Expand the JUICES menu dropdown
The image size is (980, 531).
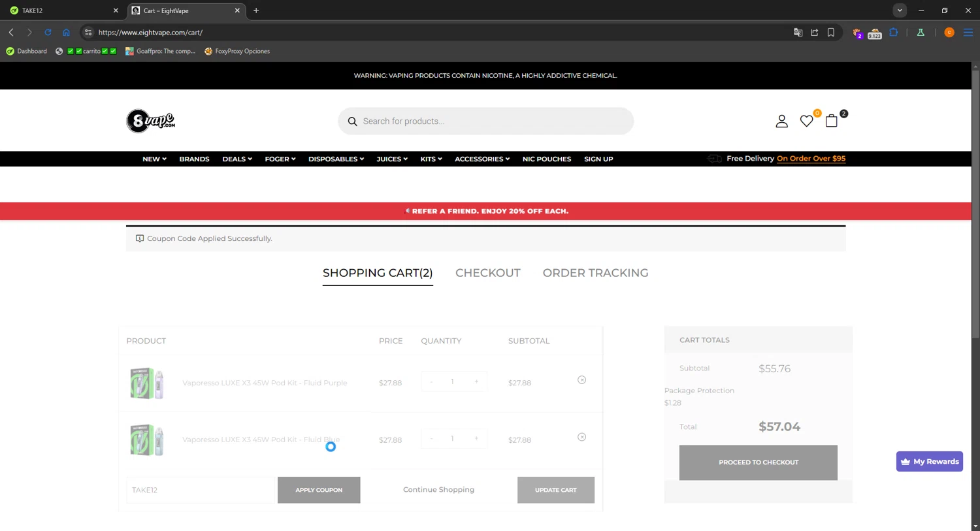coord(392,159)
